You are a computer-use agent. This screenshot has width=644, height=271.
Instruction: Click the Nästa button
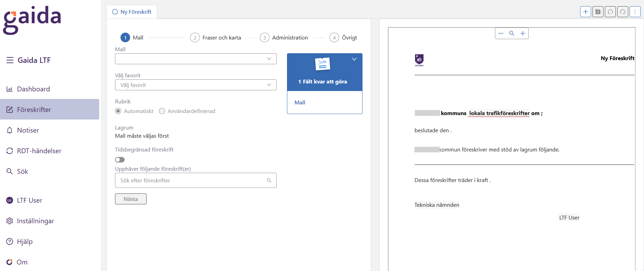tap(130, 199)
